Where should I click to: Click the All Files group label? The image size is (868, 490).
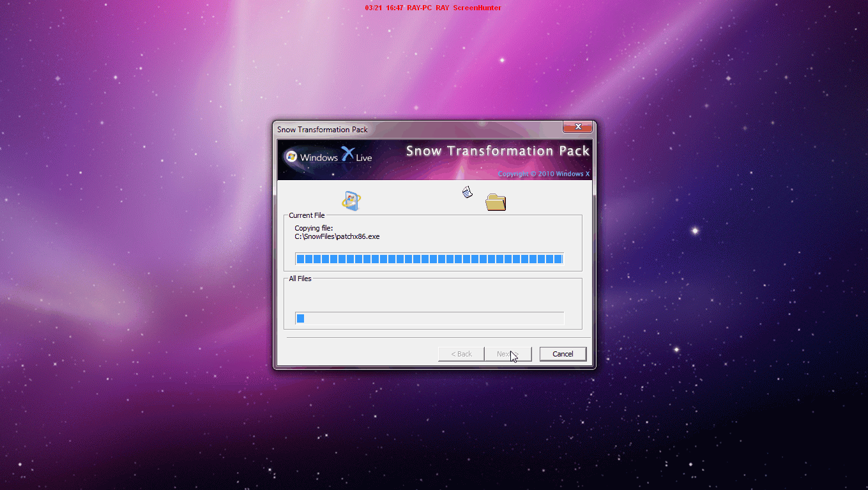pos(300,279)
